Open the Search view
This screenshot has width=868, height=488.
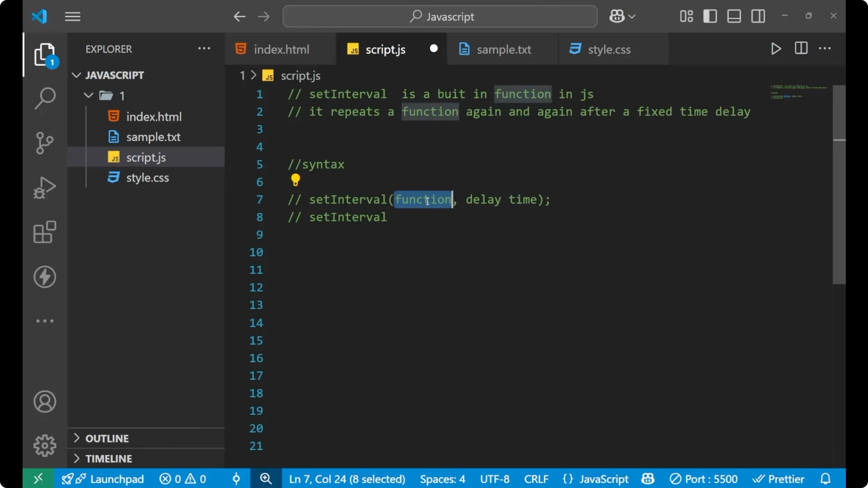[45, 98]
